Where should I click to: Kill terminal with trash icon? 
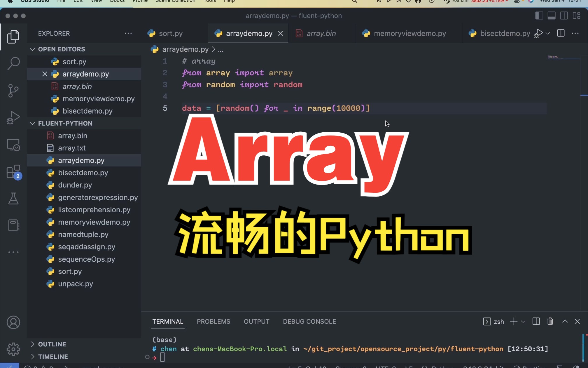[550, 321]
